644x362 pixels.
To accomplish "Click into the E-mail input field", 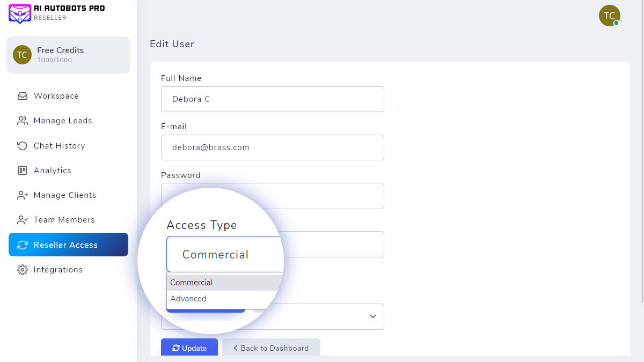I will point(272,147).
